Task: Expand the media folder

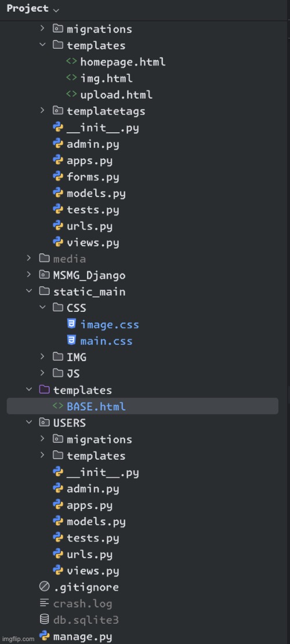Action: [29, 259]
